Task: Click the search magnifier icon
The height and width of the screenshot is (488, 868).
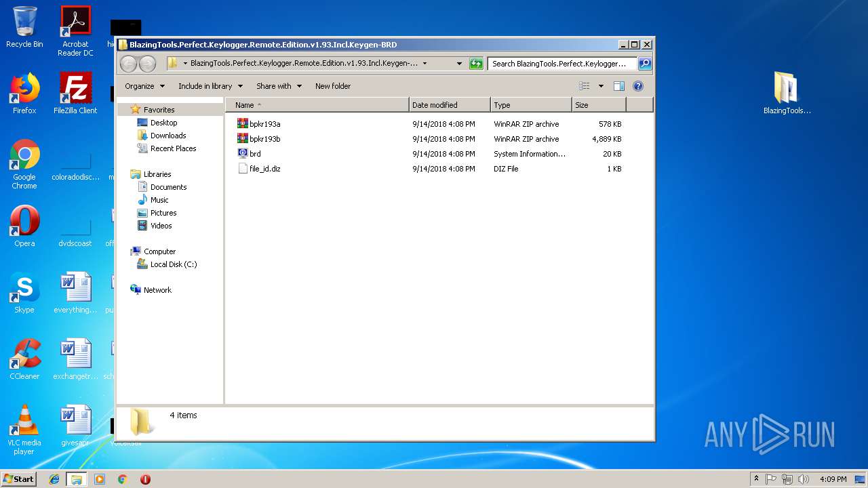Action: 645,64
